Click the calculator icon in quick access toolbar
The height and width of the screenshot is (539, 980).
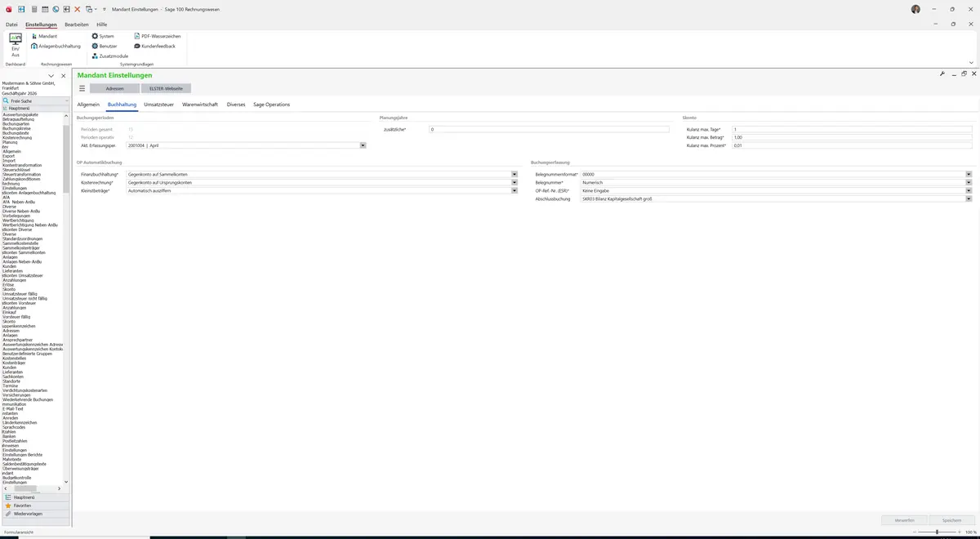[33, 9]
